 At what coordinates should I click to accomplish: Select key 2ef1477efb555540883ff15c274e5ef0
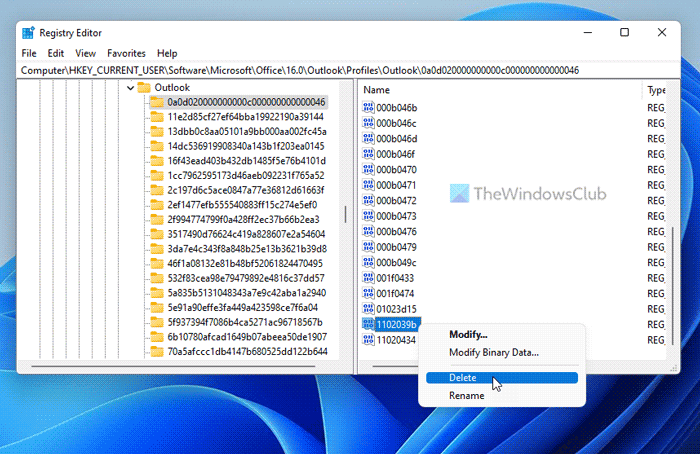(x=242, y=205)
